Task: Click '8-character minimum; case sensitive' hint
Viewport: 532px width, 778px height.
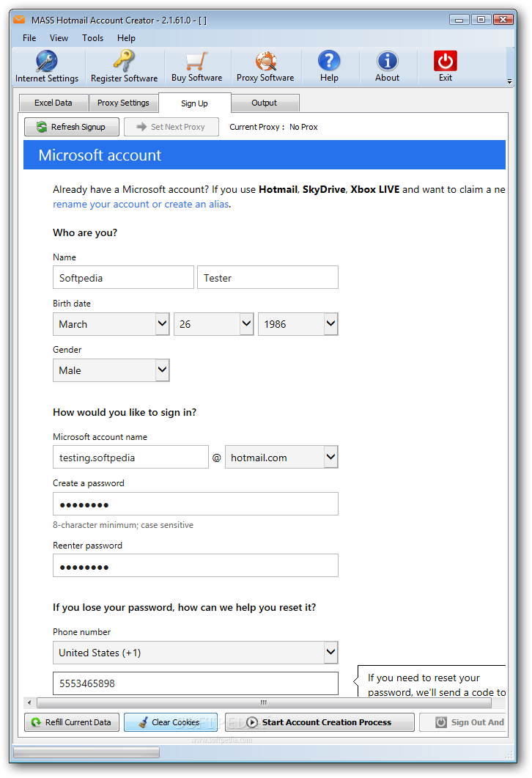Action: 123,525
